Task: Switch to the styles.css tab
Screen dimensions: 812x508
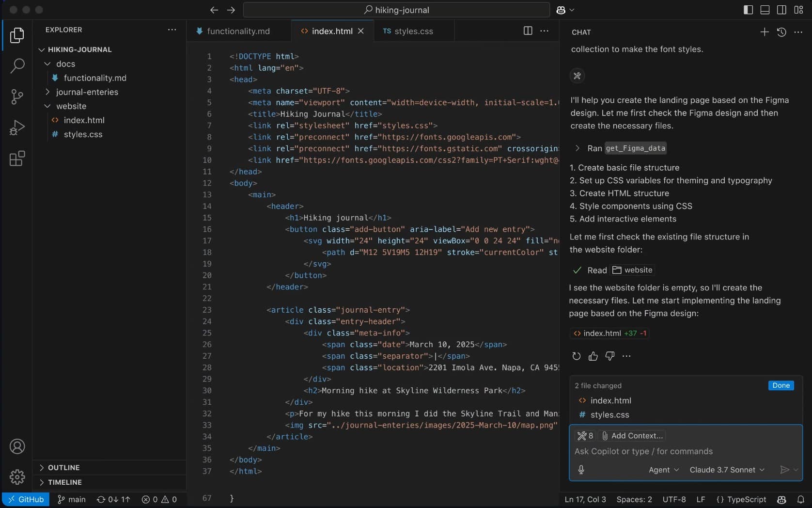Action: [413, 31]
